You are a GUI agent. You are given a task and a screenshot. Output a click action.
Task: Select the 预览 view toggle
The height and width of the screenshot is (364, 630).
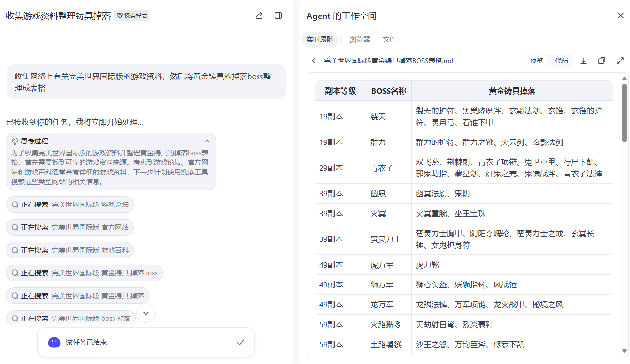(x=536, y=61)
